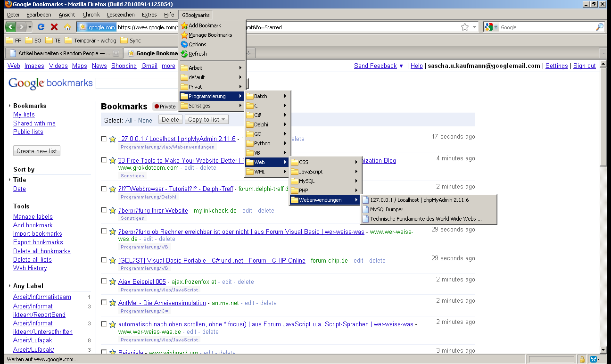
Task: Unstar the 'AntMe!' bookmark
Action: (113, 303)
